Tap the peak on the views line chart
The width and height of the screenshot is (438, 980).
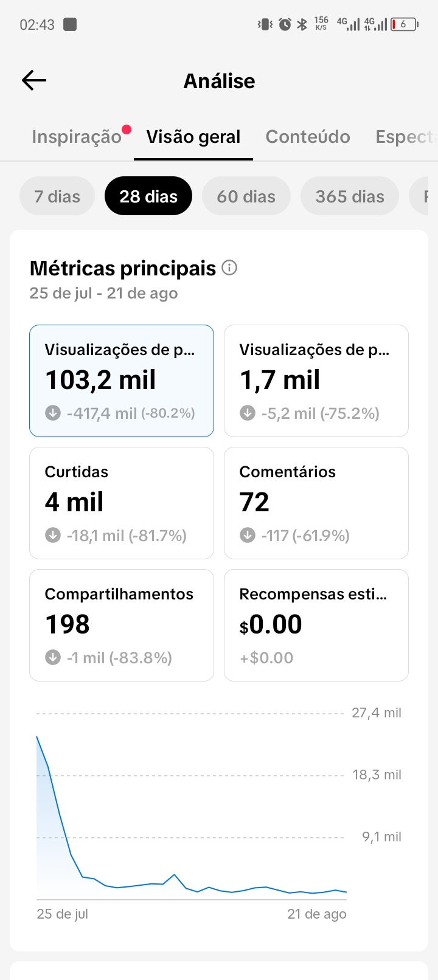(37, 737)
